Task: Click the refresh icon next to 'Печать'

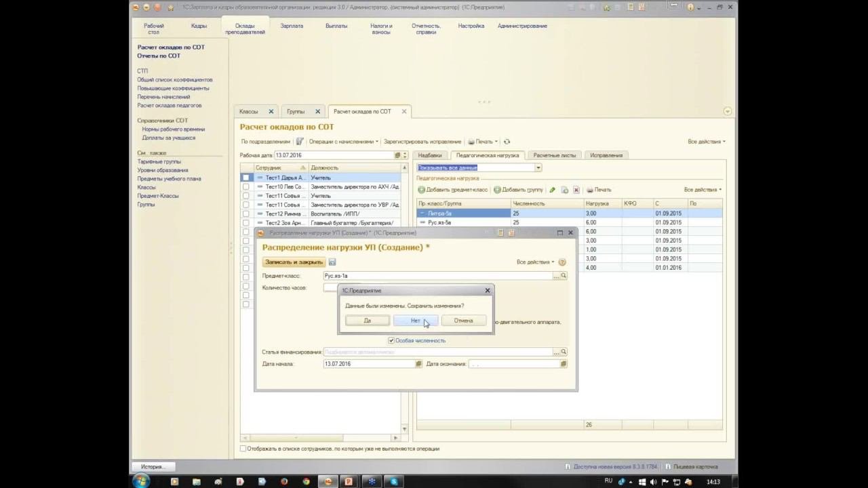Action: 507,142
